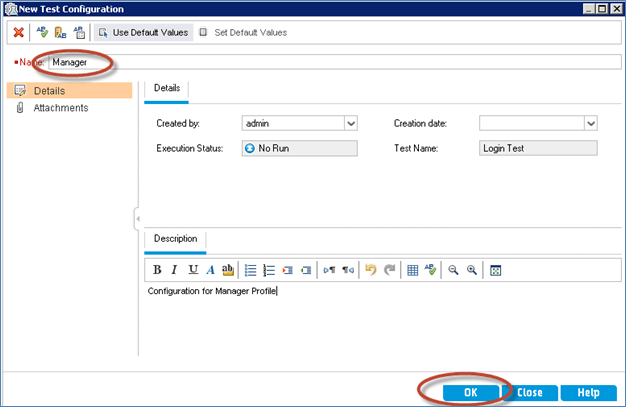Open the thesaurus tool in top toolbar
The width and height of the screenshot is (626, 407).
pos(60,32)
